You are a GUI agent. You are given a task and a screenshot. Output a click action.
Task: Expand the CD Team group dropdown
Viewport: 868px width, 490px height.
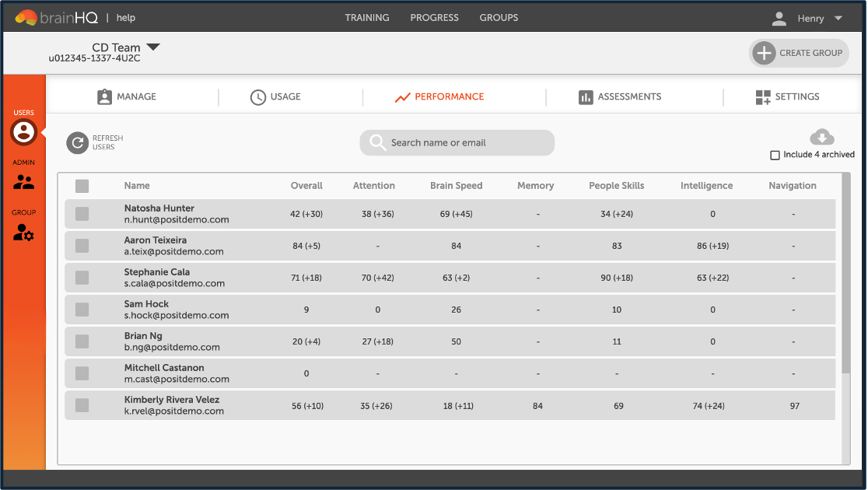153,47
